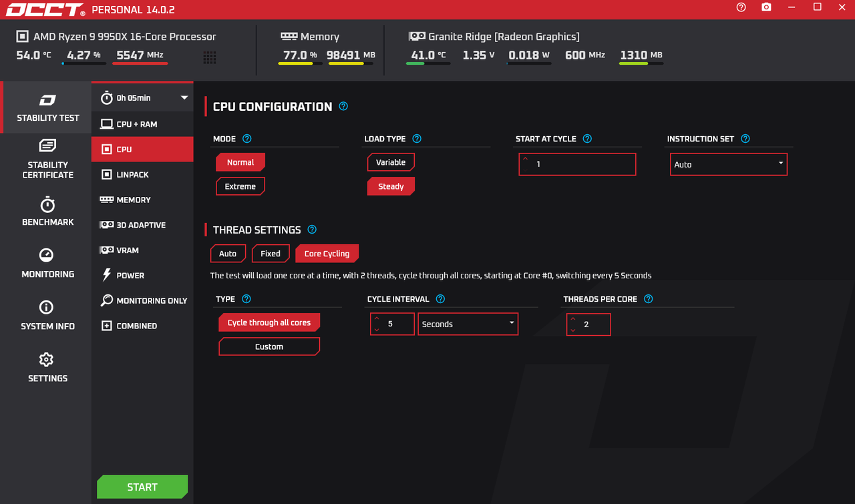Click the CPU usage 4.27 % reading
The width and height of the screenshot is (855, 504).
83,55
